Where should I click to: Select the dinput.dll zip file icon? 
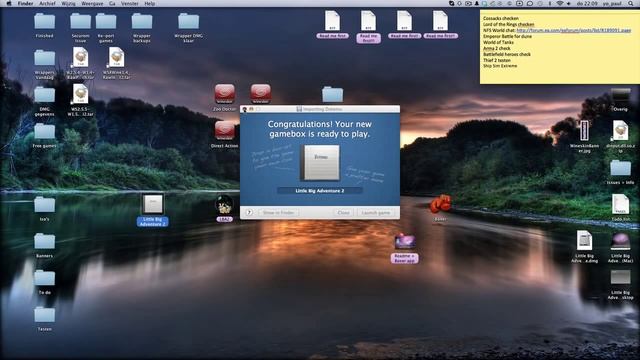(620, 131)
